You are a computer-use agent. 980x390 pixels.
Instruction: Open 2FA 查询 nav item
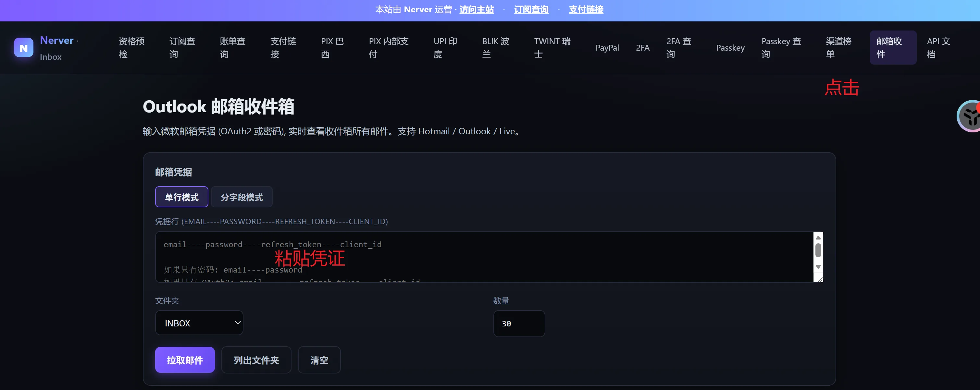coord(679,48)
